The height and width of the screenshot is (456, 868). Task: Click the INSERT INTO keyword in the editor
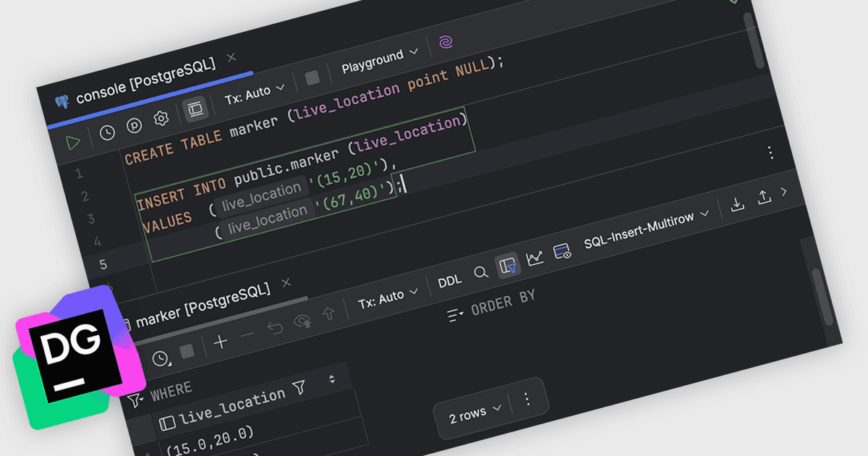pyautogui.click(x=182, y=195)
